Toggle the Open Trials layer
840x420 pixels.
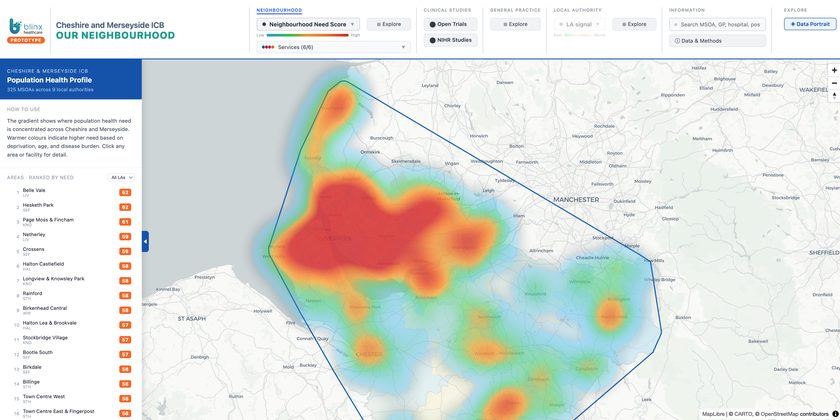pos(451,24)
